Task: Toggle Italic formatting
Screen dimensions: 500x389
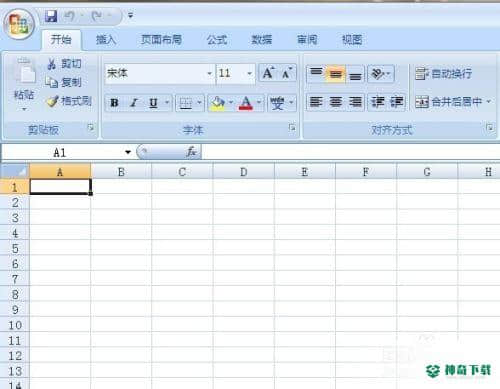Action: pyautogui.click(x=134, y=103)
